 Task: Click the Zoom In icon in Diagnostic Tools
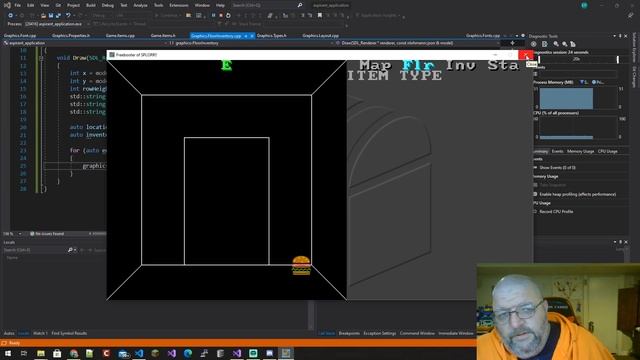tap(556, 44)
